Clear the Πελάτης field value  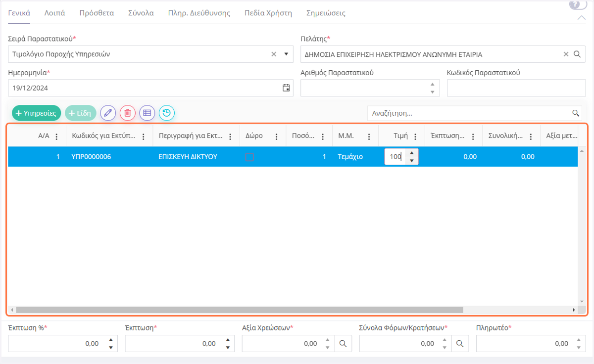tap(566, 54)
